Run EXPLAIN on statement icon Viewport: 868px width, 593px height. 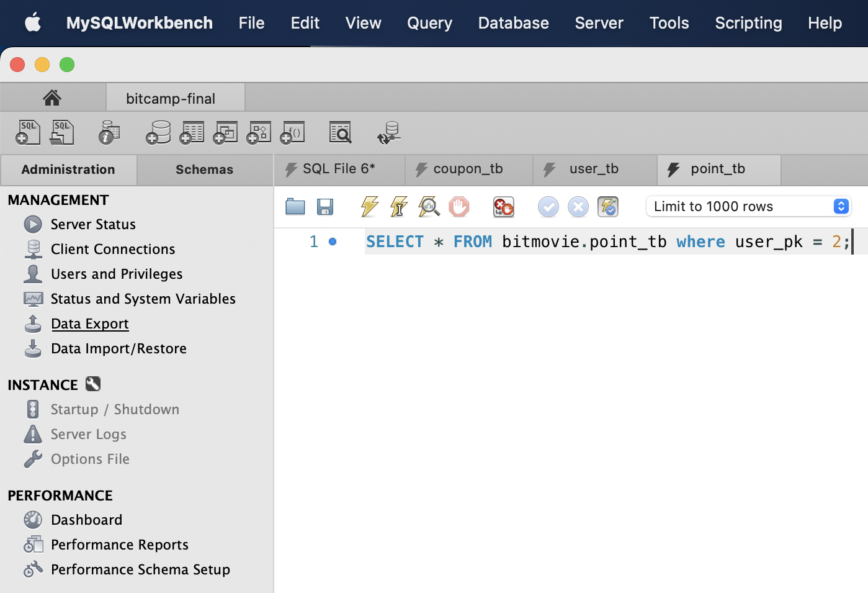pyautogui.click(x=429, y=207)
